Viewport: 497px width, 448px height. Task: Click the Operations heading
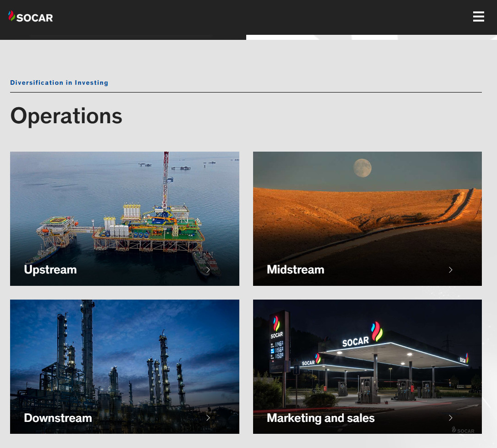(66, 115)
